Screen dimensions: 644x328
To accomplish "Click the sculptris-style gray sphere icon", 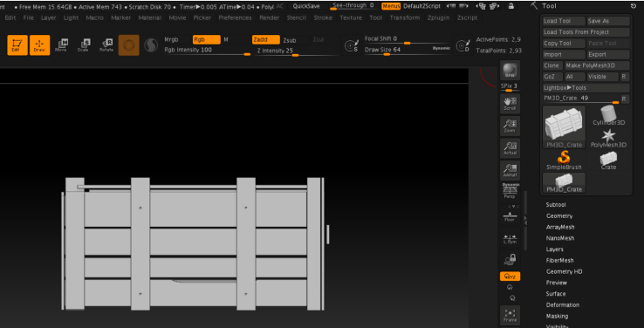I will pos(151,45).
